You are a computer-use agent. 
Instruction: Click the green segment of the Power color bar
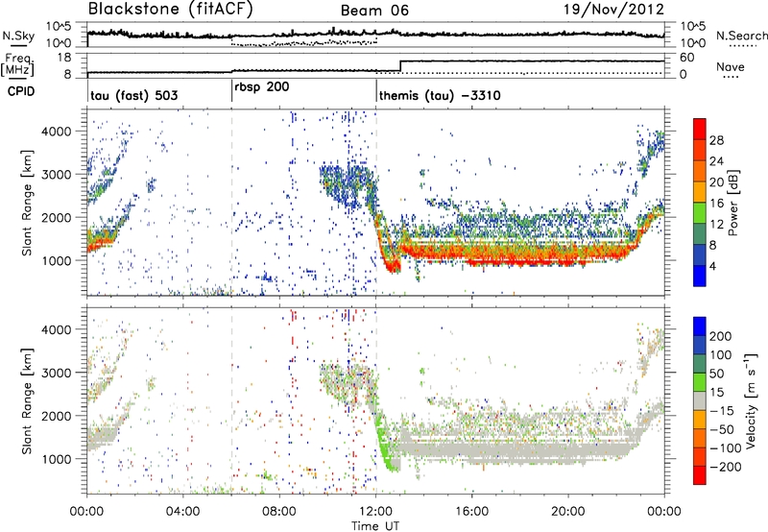point(700,212)
